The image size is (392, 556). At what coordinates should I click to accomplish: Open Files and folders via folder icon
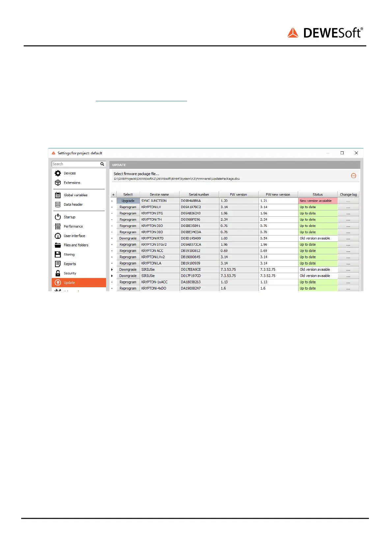[x=58, y=245]
